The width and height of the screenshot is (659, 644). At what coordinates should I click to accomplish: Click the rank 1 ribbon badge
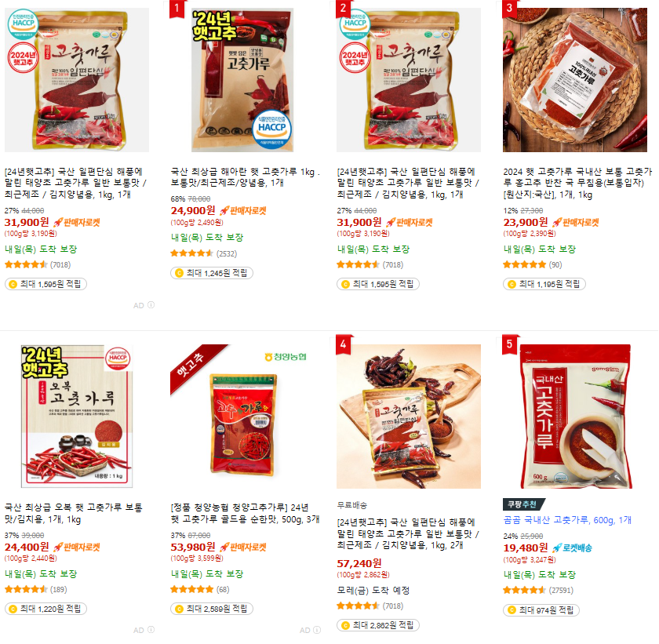pyautogui.click(x=177, y=9)
